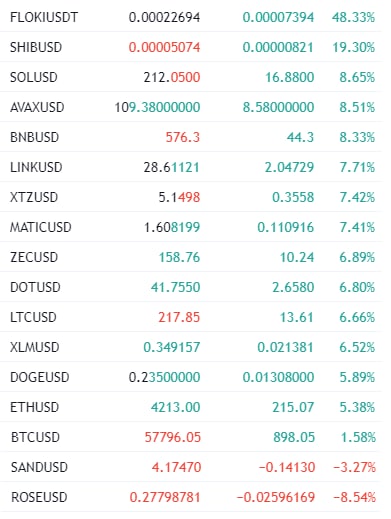This screenshot has width=391, height=519.
Task: Pick the ZECUSD ticker
Action: pos(34,257)
